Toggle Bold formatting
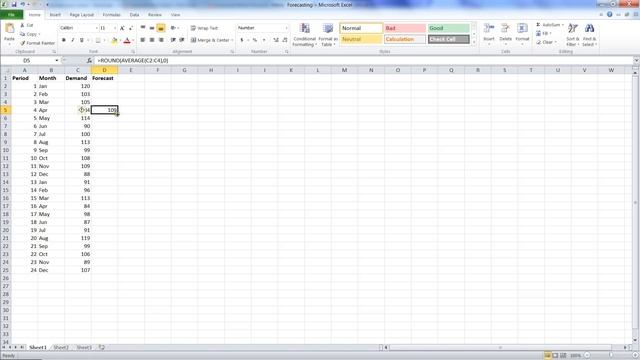The image size is (640, 360). (64, 40)
